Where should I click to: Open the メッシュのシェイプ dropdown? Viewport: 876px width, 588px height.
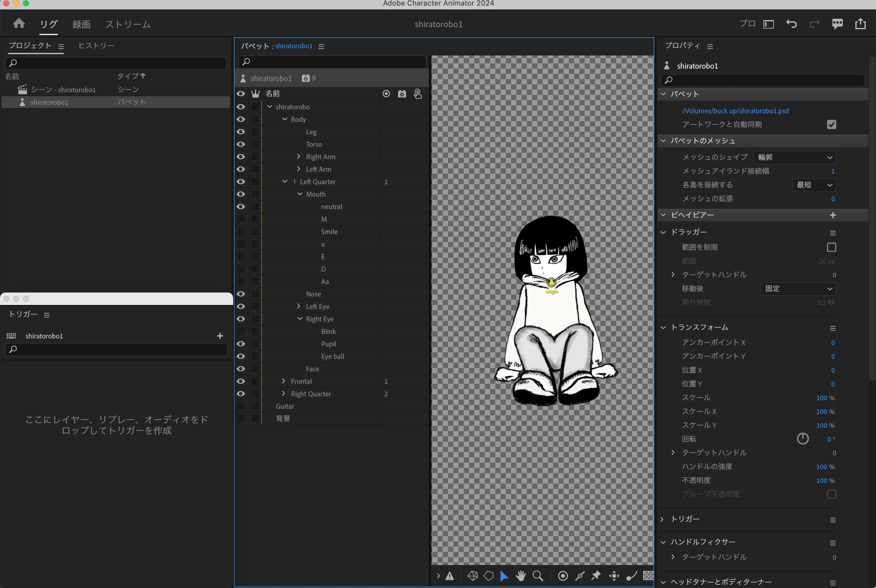coord(795,158)
